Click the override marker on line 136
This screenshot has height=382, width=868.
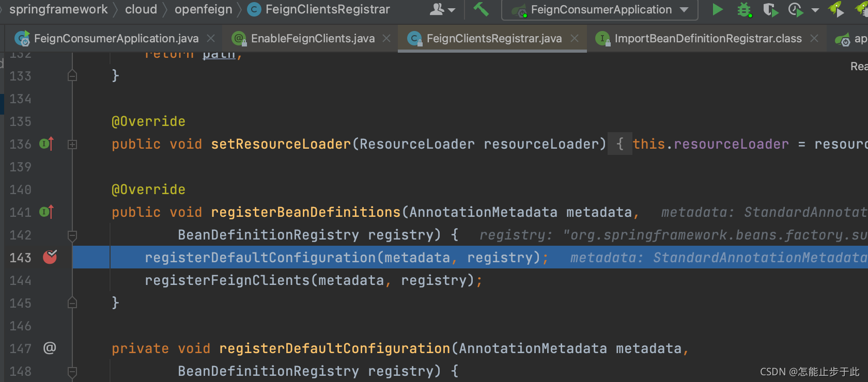(x=47, y=144)
